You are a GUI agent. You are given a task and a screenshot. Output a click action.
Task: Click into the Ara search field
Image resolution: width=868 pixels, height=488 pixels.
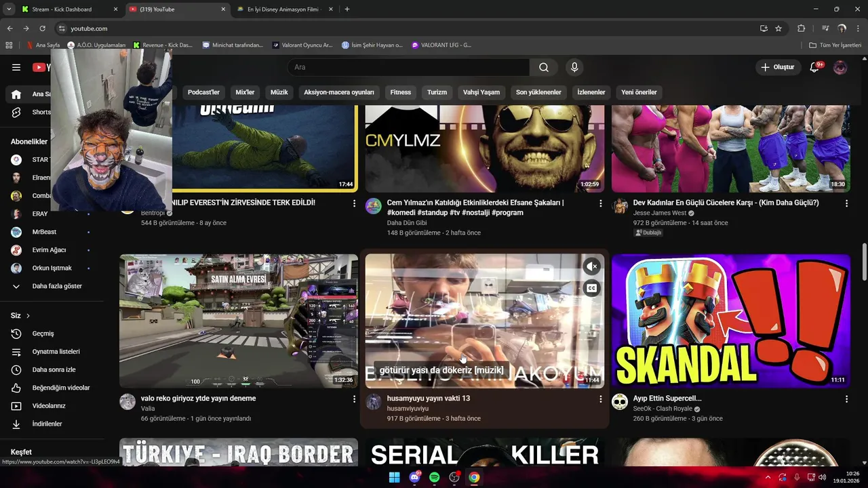coord(409,67)
